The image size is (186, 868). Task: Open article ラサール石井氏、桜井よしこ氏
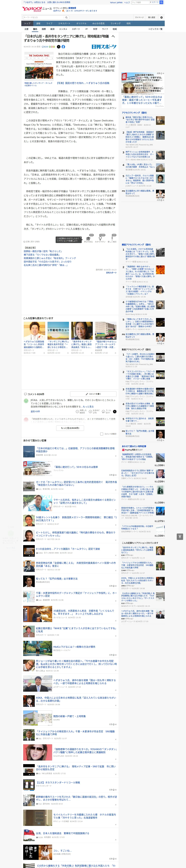[84, 501]
